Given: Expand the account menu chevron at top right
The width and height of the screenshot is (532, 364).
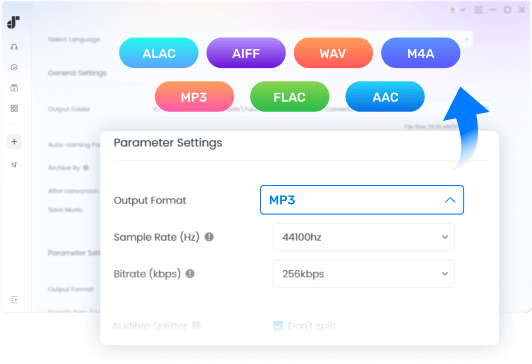Looking at the screenshot, I should point(462,10).
